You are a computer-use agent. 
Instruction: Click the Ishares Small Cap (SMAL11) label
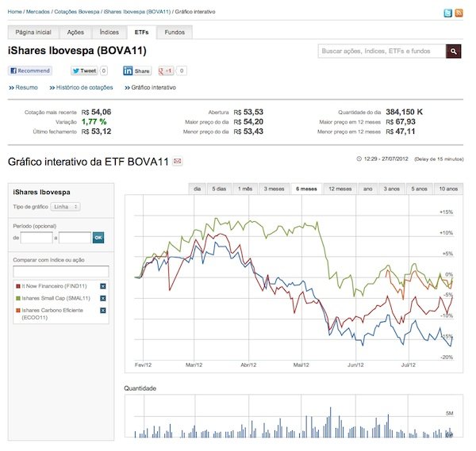click(56, 298)
